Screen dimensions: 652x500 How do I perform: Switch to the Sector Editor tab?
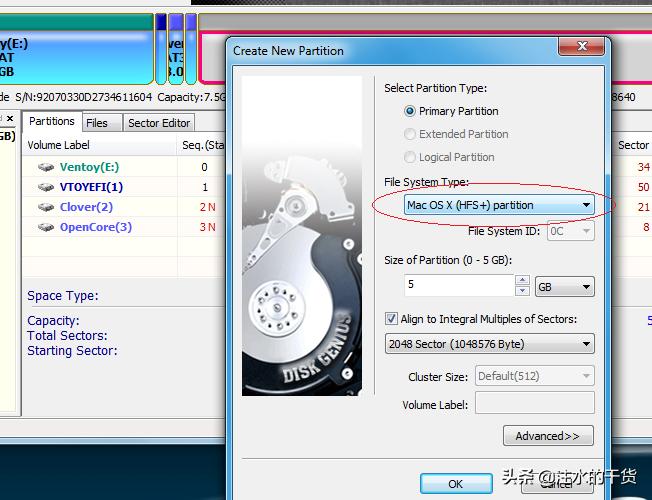click(159, 123)
